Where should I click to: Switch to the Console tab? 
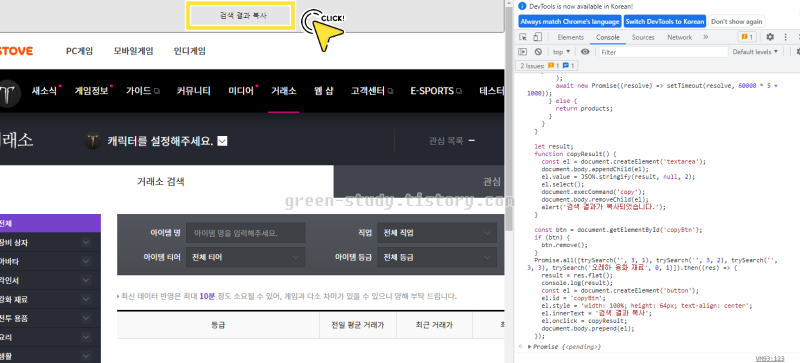point(608,37)
